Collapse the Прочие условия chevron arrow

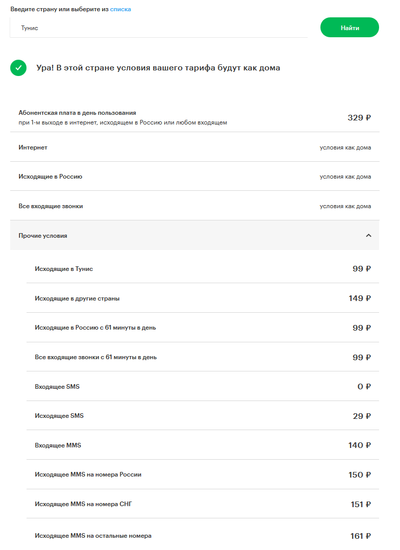coord(368,236)
